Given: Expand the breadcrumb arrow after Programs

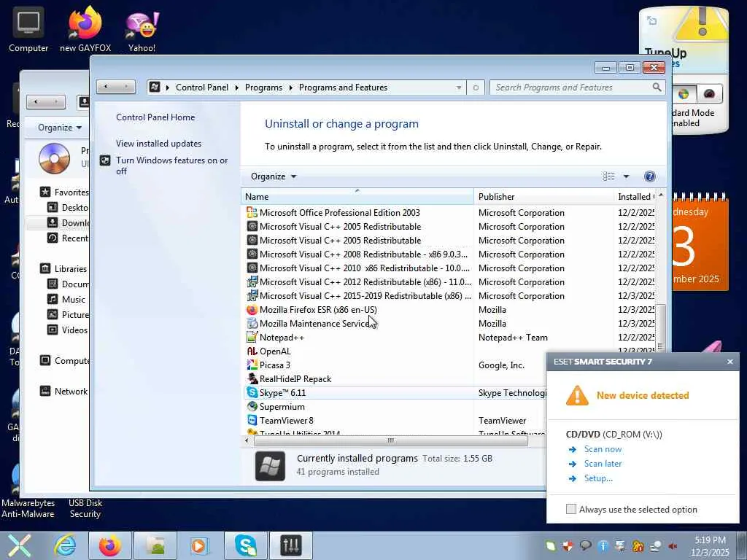Looking at the screenshot, I should pyautogui.click(x=290, y=87).
